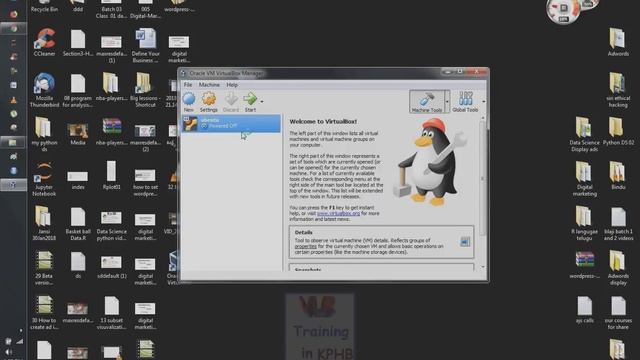
Task: Click the Details tool icon
Action: pos(464,242)
